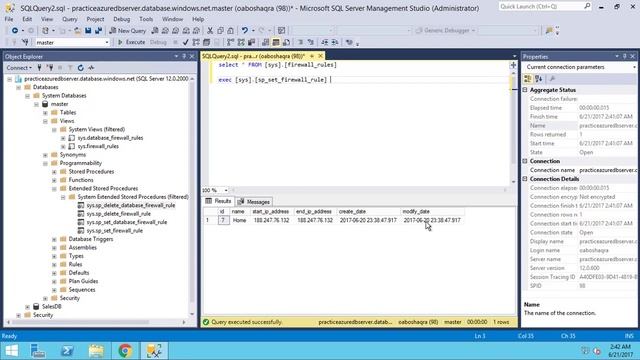
Task: Click Connect Object Explorer plug icon
Action: (x=40, y=68)
